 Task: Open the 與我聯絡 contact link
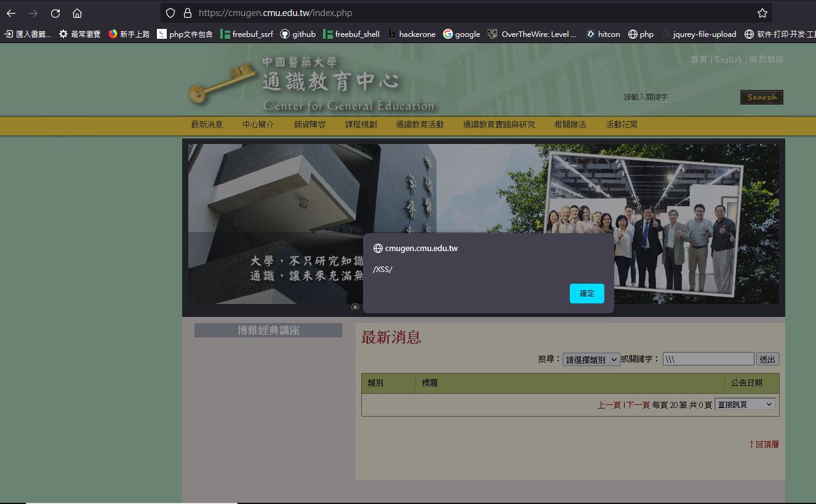click(x=766, y=59)
